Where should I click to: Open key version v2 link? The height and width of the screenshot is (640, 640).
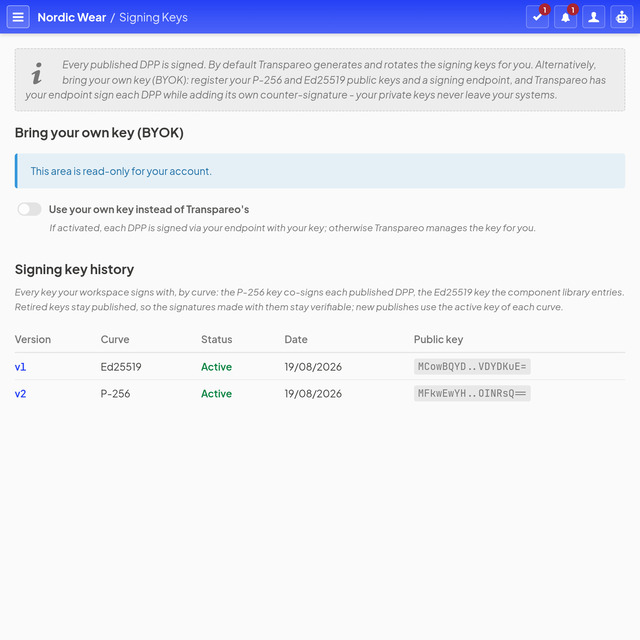click(x=20, y=394)
